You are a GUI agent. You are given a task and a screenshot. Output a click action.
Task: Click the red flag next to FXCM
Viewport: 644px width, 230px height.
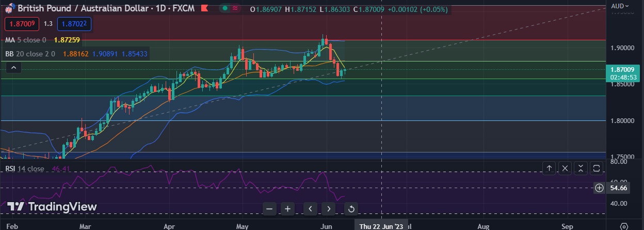(205, 8)
